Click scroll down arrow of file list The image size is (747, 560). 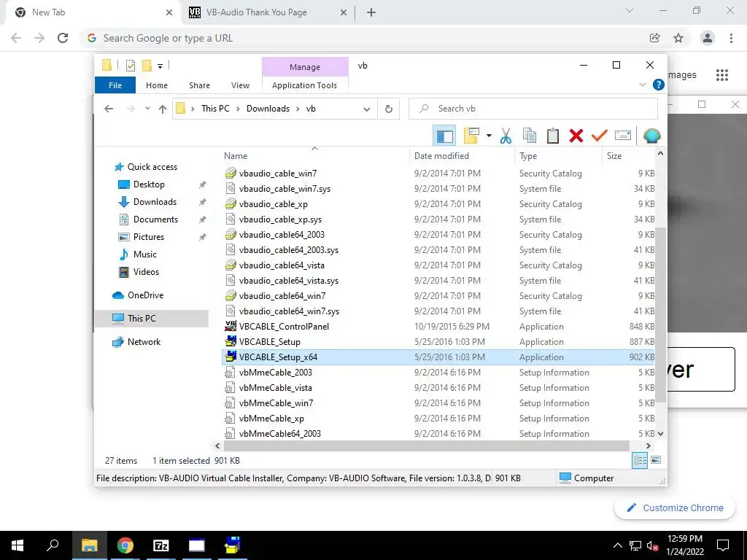click(660, 434)
